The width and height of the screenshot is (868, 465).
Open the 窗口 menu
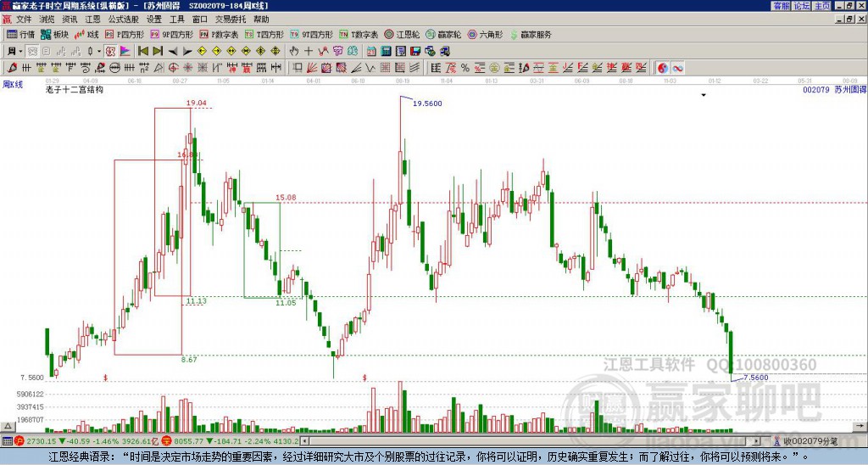point(199,20)
